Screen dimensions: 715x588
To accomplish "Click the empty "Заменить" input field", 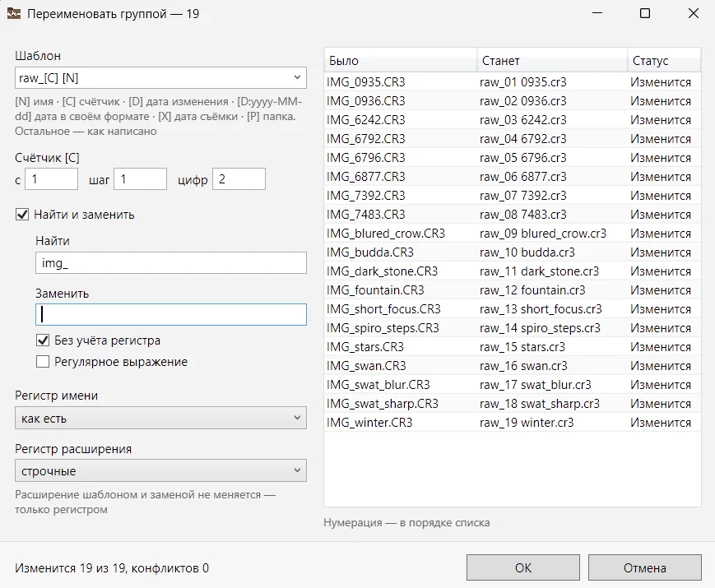I will tap(171, 314).
